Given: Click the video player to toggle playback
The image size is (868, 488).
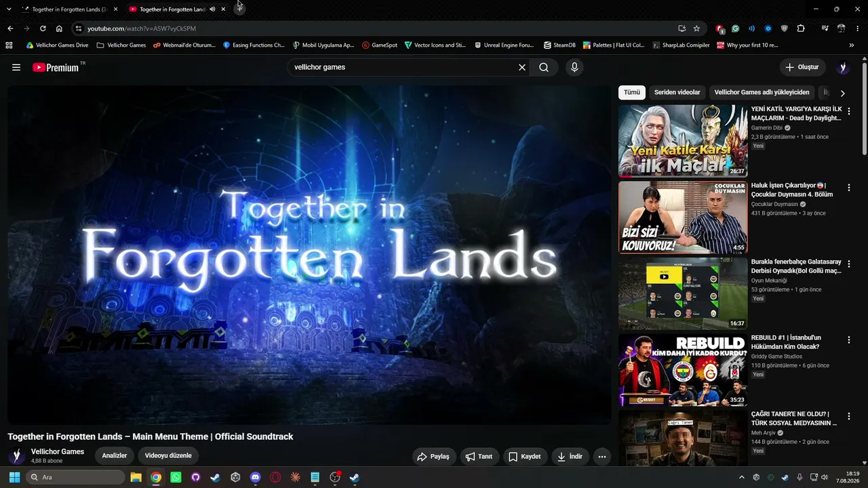Looking at the screenshot, I should pyautogui.click(x=309, y=255).
